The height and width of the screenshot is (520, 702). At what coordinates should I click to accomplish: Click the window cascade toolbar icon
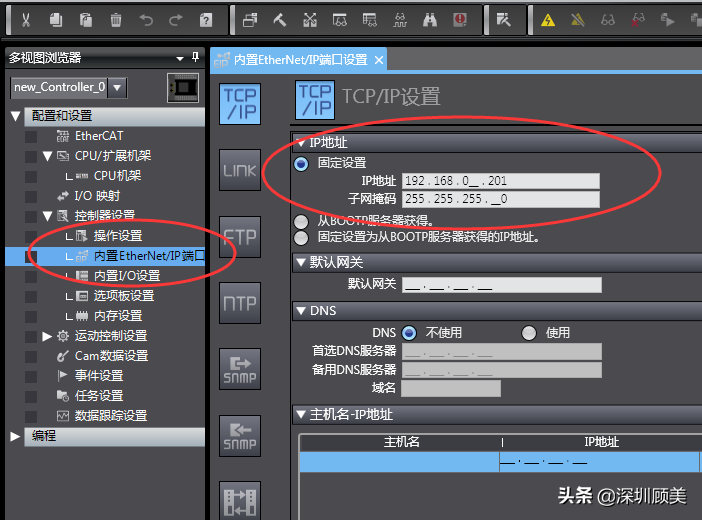pyautogui.click(x=250, y=20)
